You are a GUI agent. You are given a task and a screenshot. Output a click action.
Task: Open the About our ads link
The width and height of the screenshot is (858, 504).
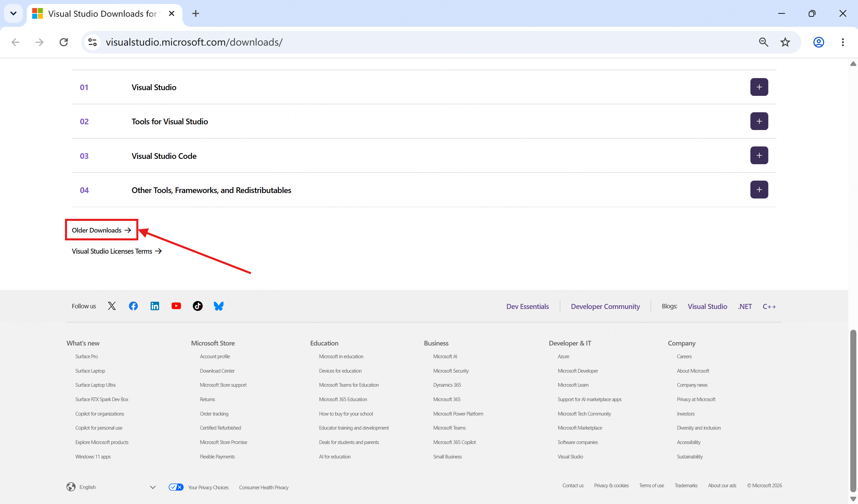722,486
